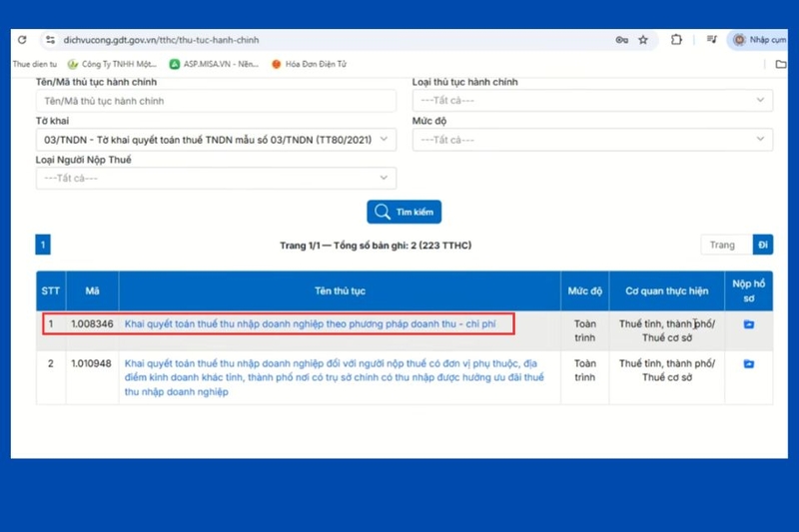This screenshot has width=799, height=532.
Task: Open the Hóa Đơn Điện Tử bookmark
Action: click(x=309, y=64)
